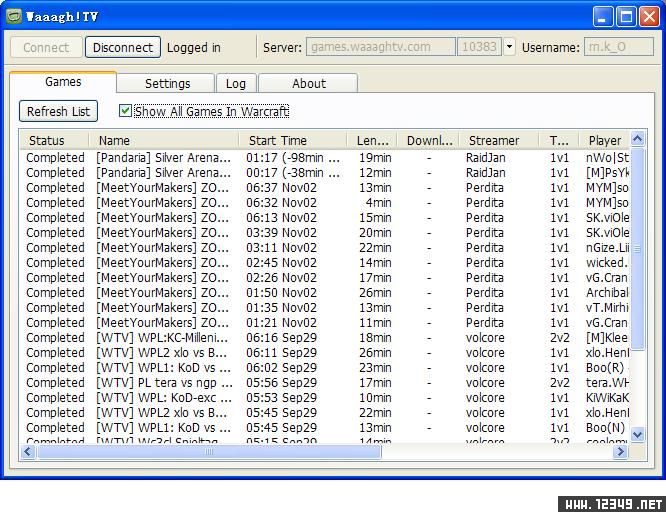
Task: Select MeetYourMakers game at 06:37 Nov02
Action: click(325, 188)
